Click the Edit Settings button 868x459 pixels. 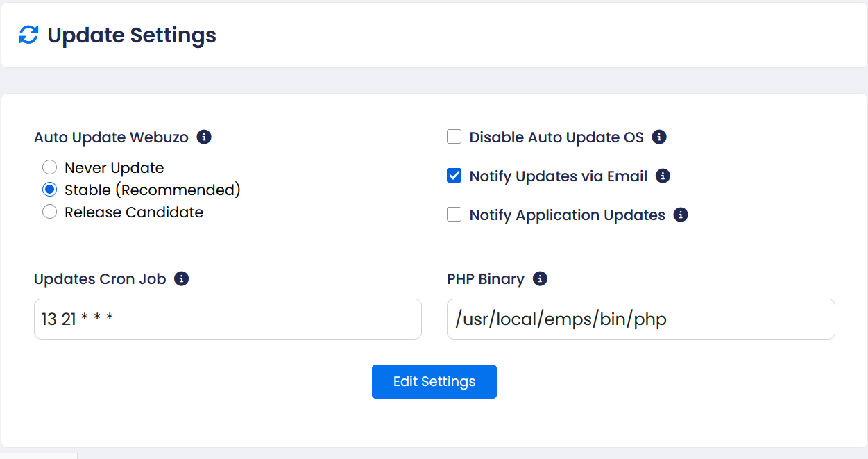(x=434, y=381)
